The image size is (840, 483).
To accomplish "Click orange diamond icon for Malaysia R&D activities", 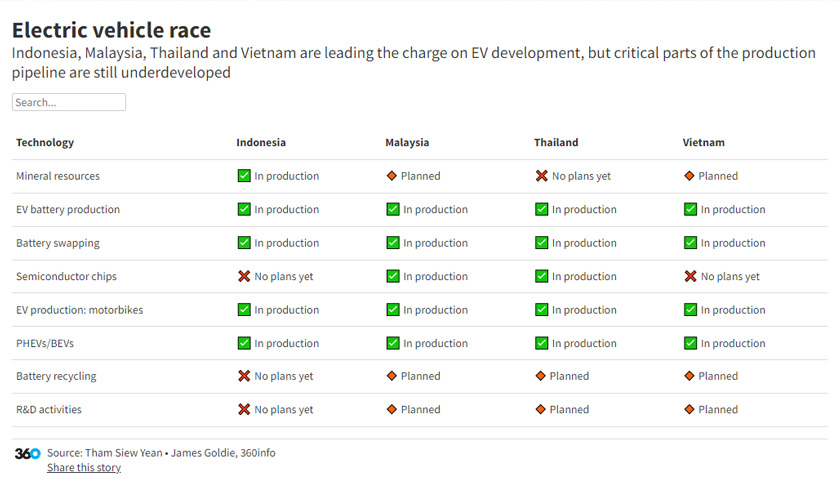I will tap(392, 409).
